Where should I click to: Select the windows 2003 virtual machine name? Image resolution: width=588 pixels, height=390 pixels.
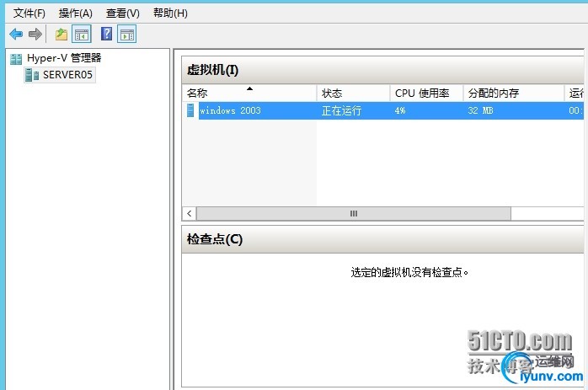[x=230, y=110]
